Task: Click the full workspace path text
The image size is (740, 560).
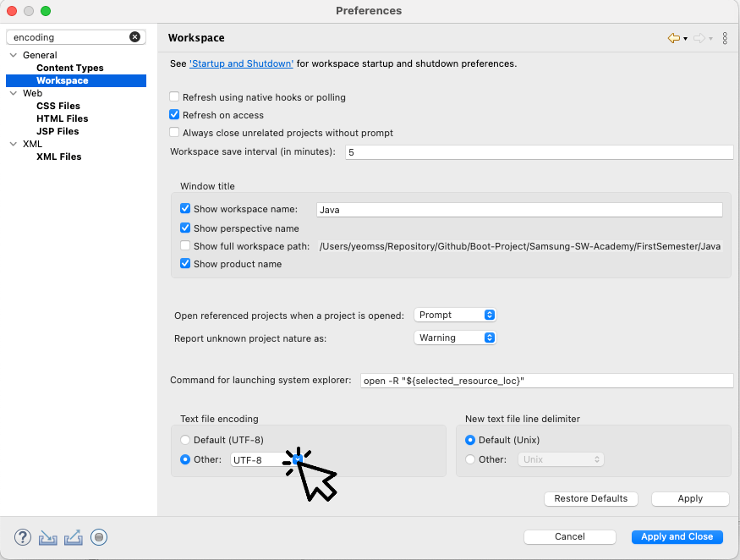Action: pyautogui.click(x=519, y=246)
